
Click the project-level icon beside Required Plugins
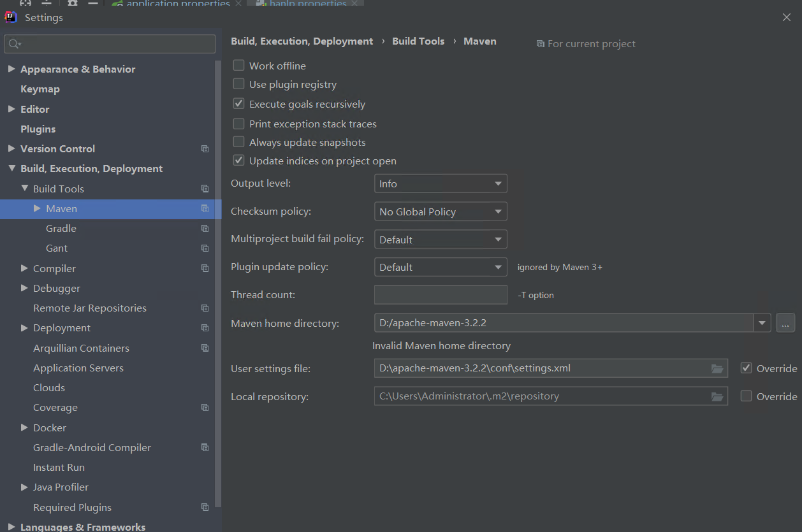point(205,508)
